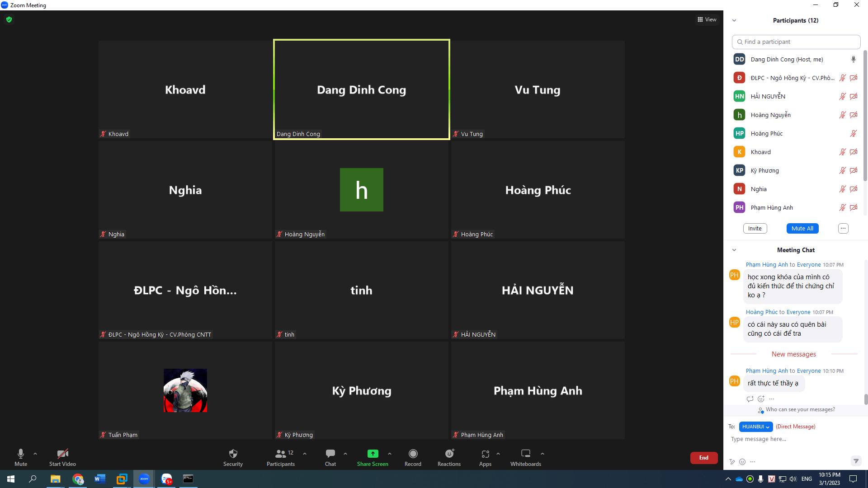The image size is (868, 488).
Task: Click video-off icon for Khoavd row
Action: tap(854, 152)
